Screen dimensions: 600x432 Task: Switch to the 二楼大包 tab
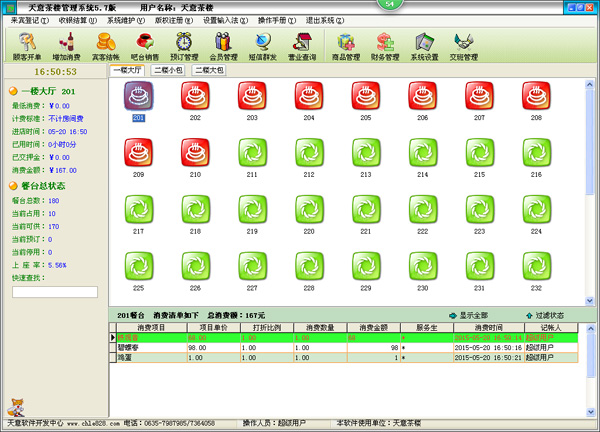tap(210, 71)
